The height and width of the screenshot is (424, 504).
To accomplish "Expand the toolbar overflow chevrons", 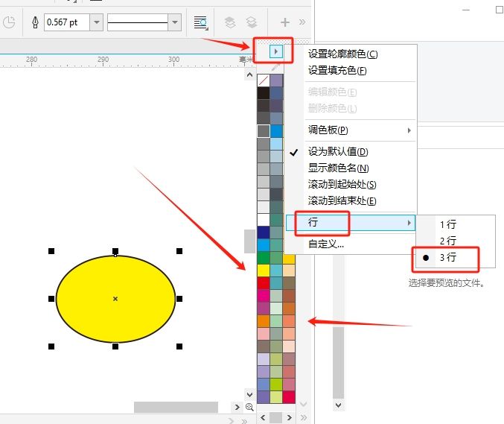I will coord(302,22).
